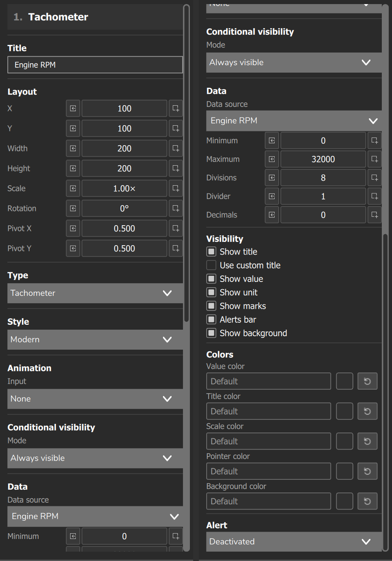The height and width of the screenshot is (561, 392).
Task: Toggle the Show value checkbox
Action: click(211, 279)
